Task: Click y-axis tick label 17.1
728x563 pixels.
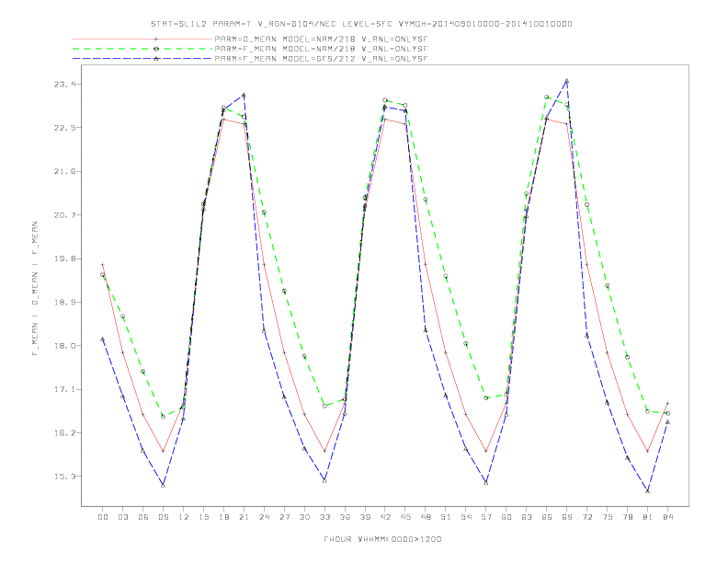Action: point(64,389)
